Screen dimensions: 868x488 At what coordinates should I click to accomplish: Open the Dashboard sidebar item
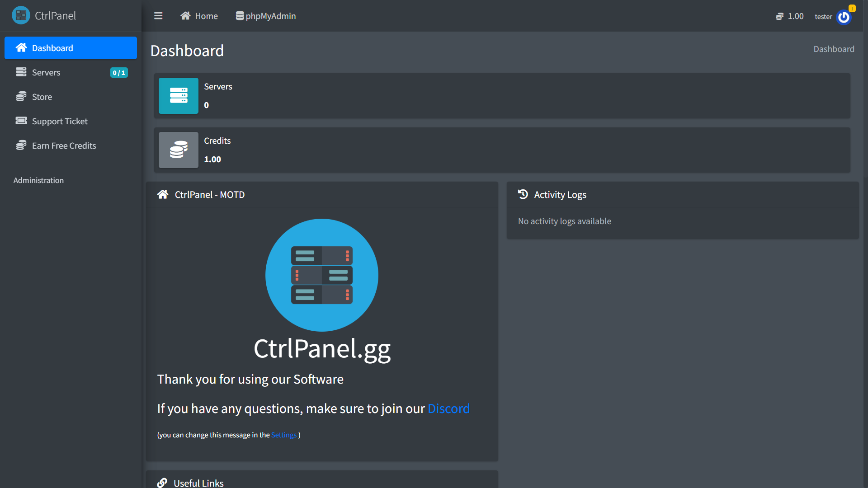pos(71,48)
